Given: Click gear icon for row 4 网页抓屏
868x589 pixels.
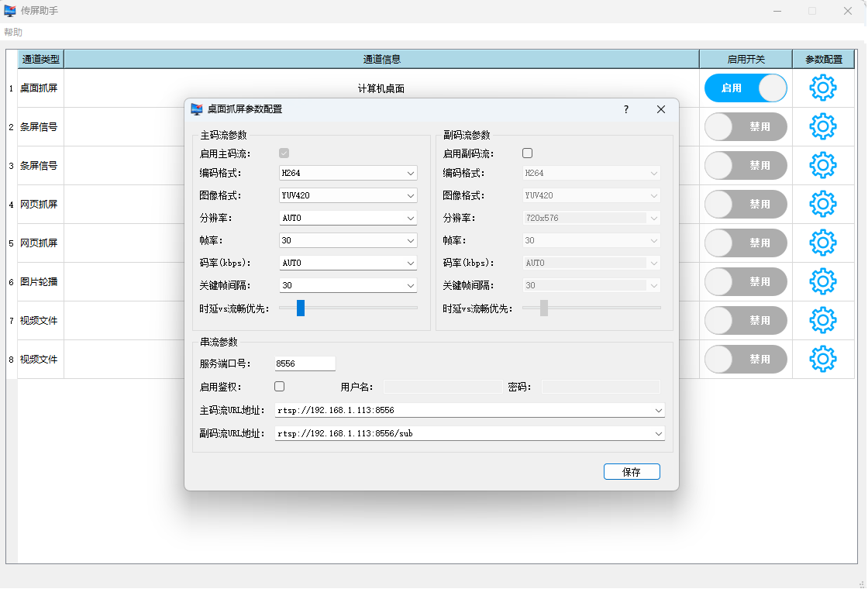Looking at the screenshot, I should (822, 204).
